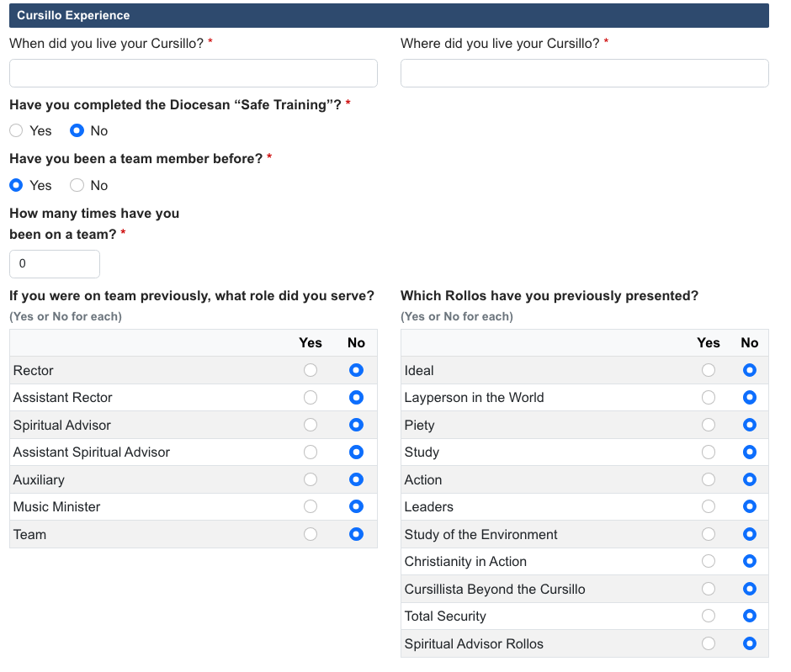This screenshot has height=672, width=791.
Task: Mark Yes for Assistant Rector role
Action: (x=311, y=397)
